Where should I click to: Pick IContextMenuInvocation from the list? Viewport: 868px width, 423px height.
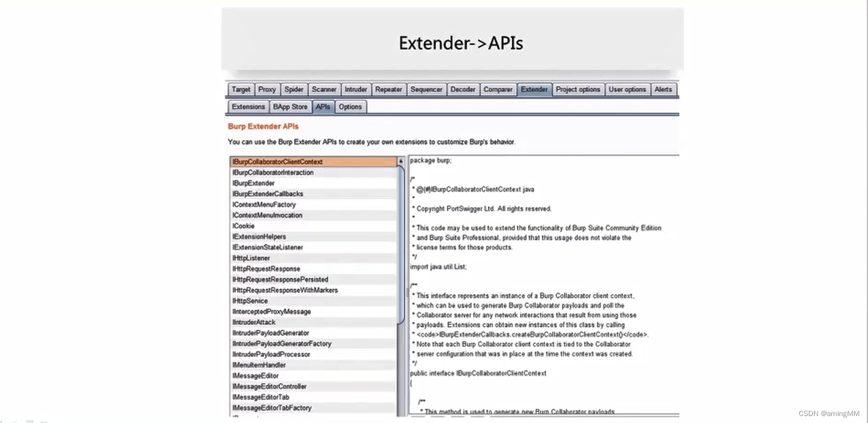(x=313, y=215)
